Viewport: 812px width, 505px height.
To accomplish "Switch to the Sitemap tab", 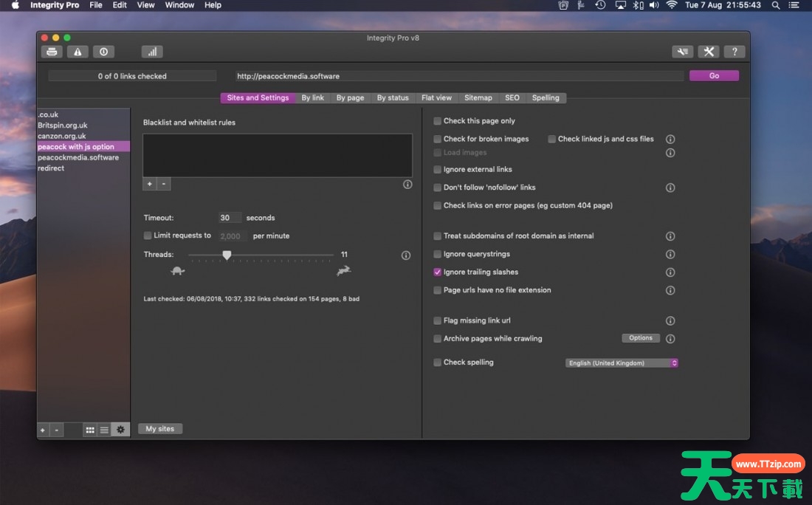I will coord(478,97).
